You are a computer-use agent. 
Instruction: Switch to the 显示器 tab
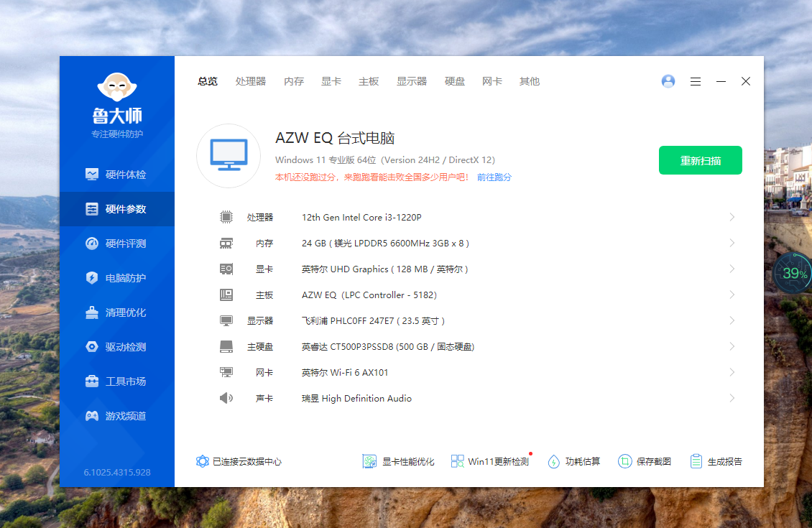tap(412, 81)
